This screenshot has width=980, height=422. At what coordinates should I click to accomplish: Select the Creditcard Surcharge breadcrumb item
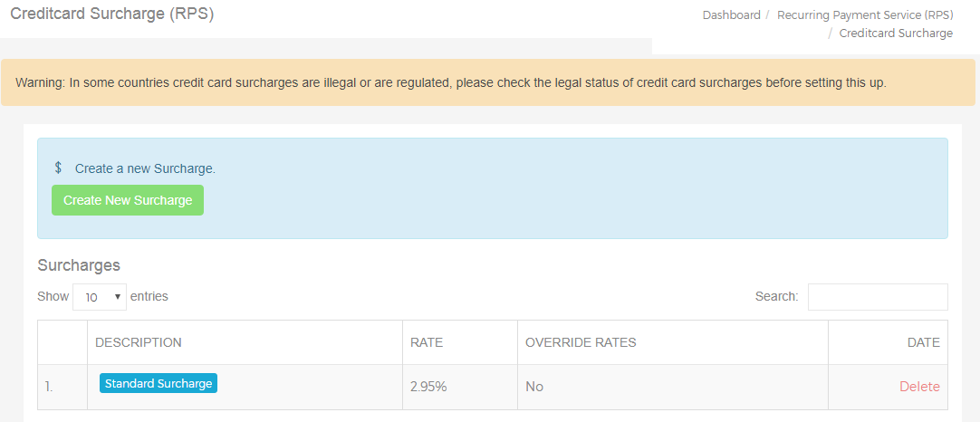click(896, 34)
